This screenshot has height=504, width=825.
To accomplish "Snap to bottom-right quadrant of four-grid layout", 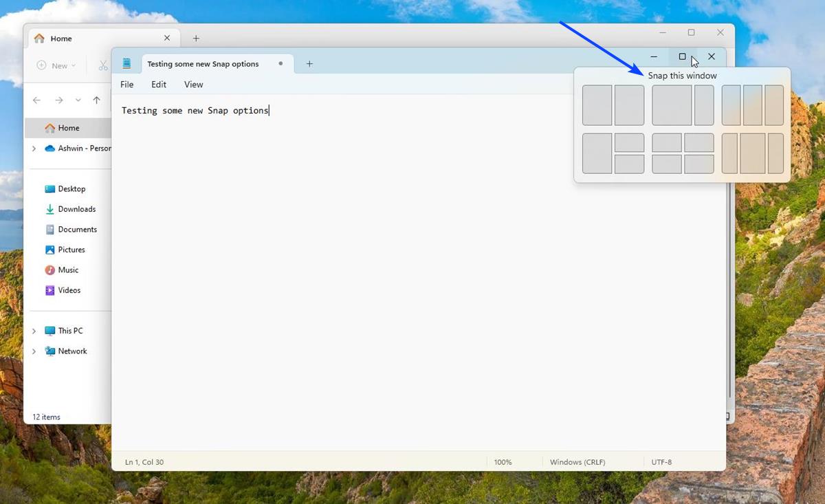I will [699, 164].
